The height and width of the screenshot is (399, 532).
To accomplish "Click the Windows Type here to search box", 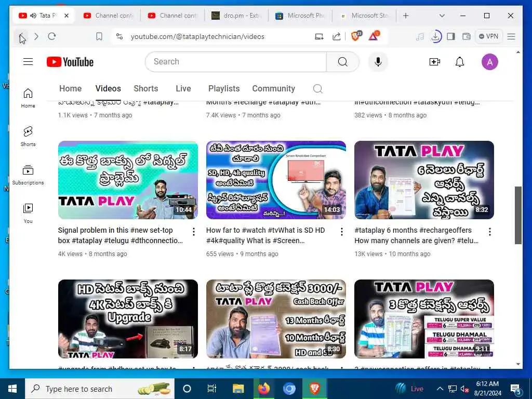I will pyautogui.click(x=100, y=389).
